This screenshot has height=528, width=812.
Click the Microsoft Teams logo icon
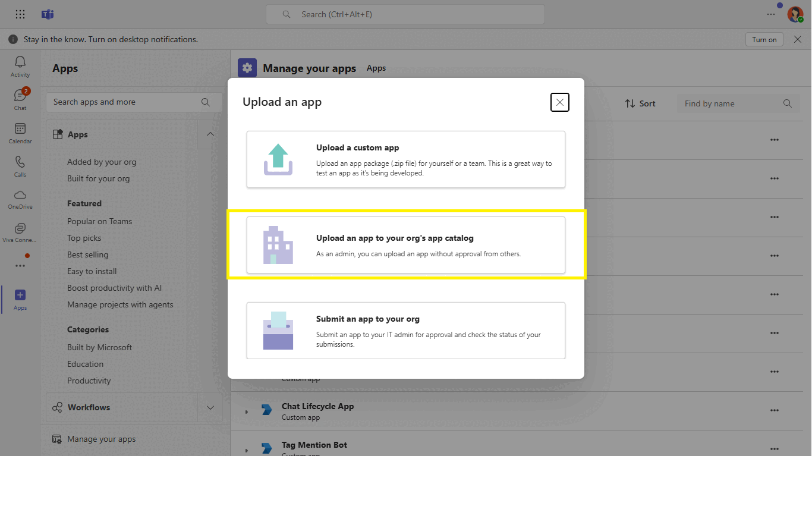pyautogui.click(x=48, y=14)
